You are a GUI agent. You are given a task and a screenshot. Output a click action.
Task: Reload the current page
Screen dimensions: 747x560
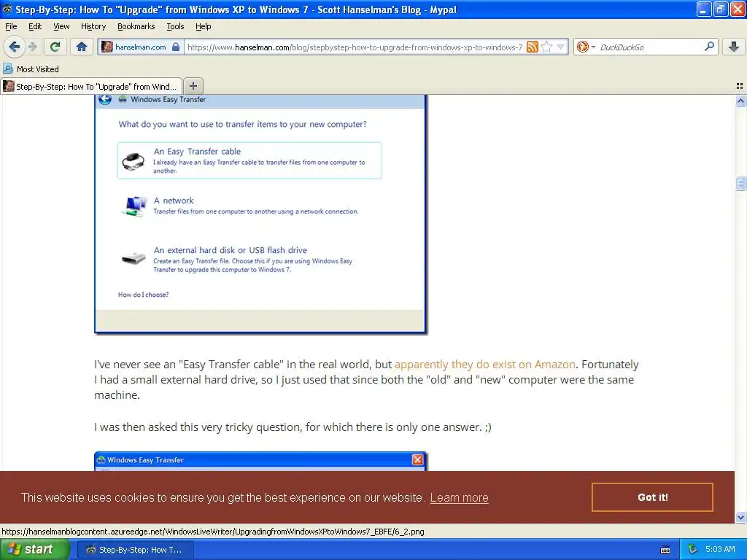(55, 47)
